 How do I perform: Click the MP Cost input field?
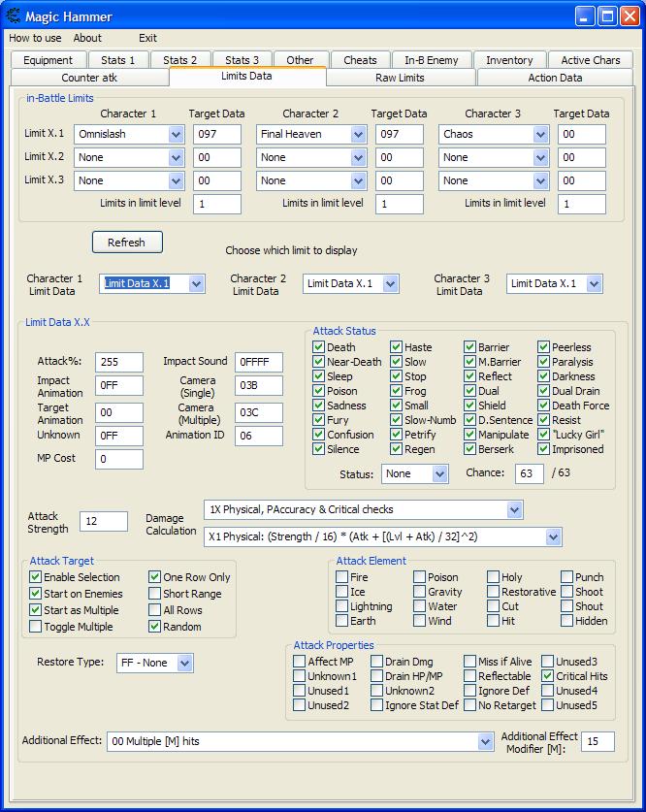119,459
